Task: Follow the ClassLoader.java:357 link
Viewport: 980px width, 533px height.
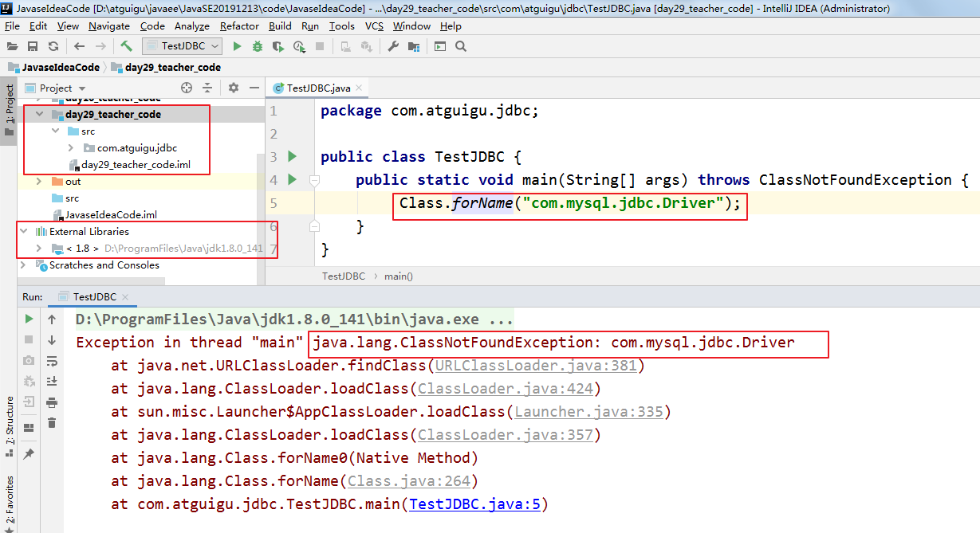Action: [506, 435]
